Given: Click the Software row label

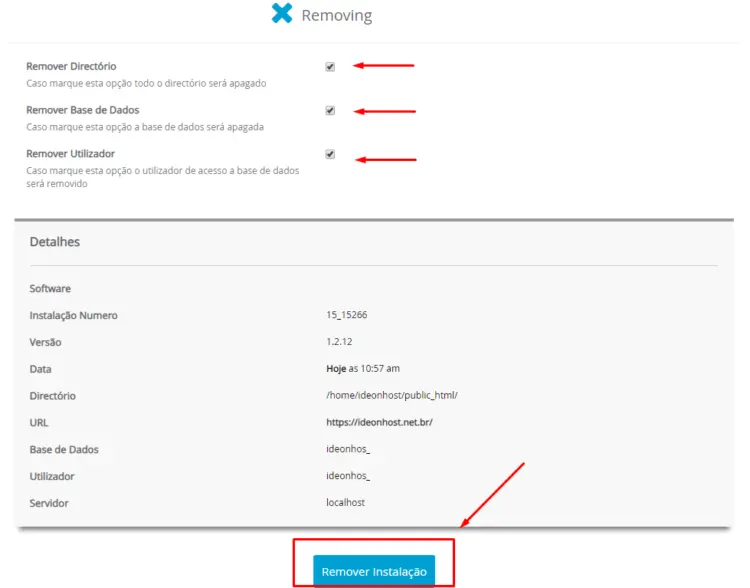Looking at the screenshot, I should [x=50, y=289].
